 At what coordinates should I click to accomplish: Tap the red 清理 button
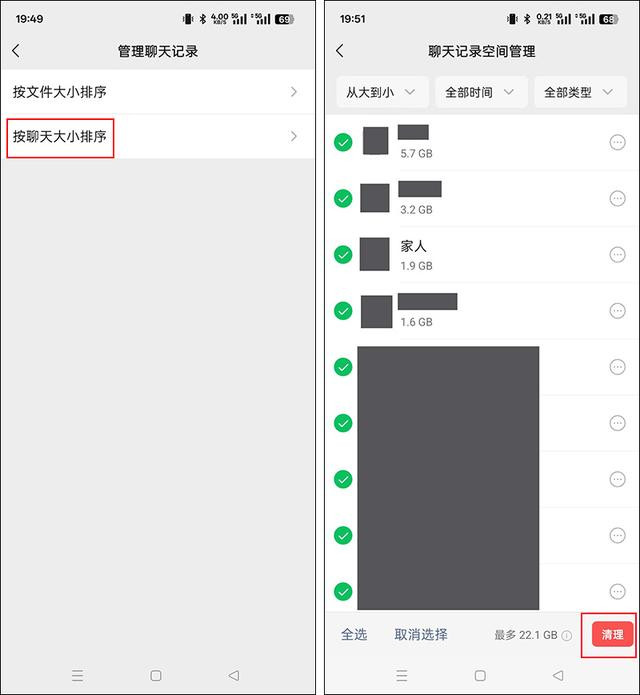coord(612,634)
